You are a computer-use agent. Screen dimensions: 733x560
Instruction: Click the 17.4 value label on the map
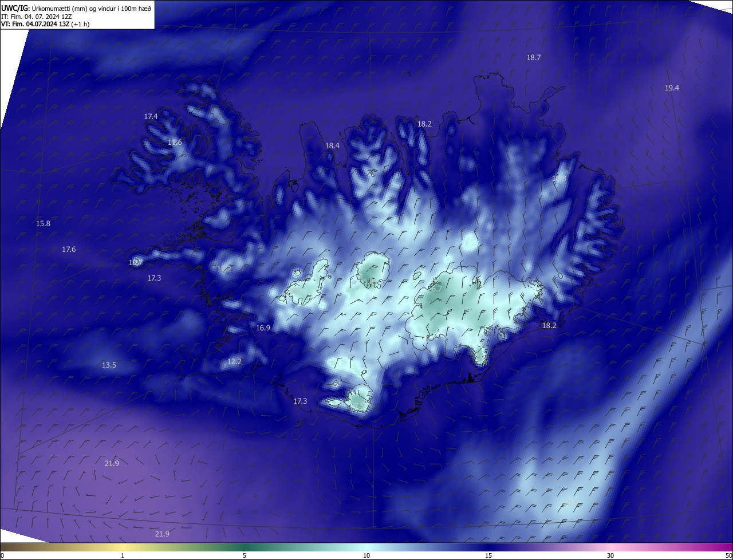click(x=151, y=116)
